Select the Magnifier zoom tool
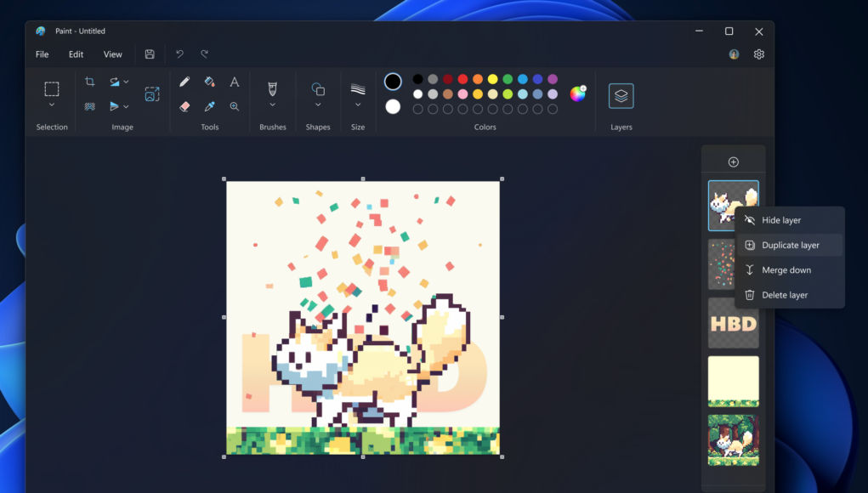Viewport: 868px width, 493px height. [x=234, y=106]
